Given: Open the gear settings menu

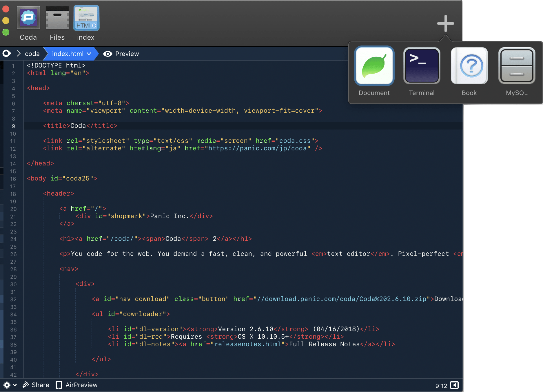Looking at the screenshot, I should [x=10, y=385].
